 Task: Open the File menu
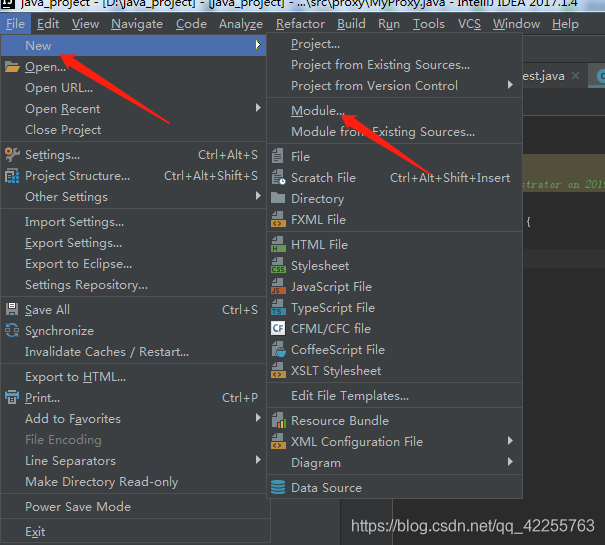coord(15,24)
